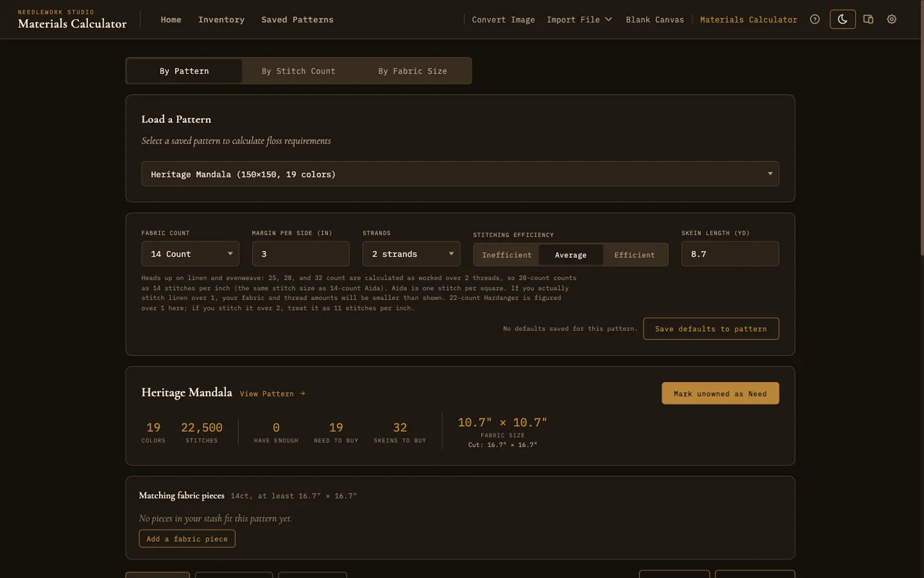The height and width of the screenshot is (578, 924).
Task: Click the 19 need to buy value
Action: click(x=336, y=427)
